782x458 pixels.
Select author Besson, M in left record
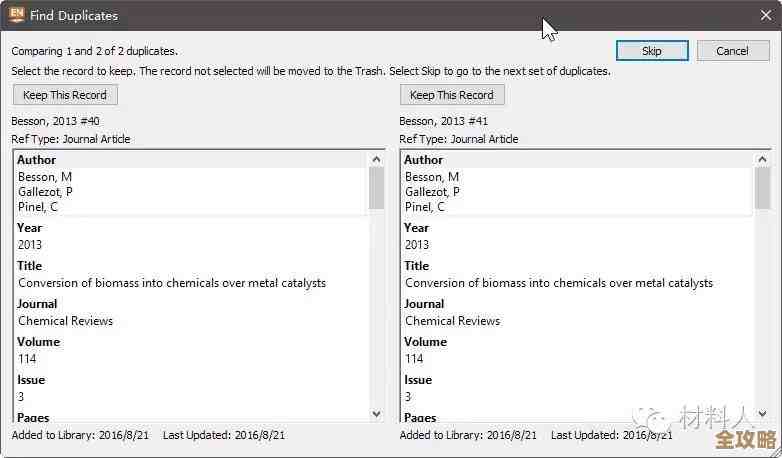tap(44, 177)
